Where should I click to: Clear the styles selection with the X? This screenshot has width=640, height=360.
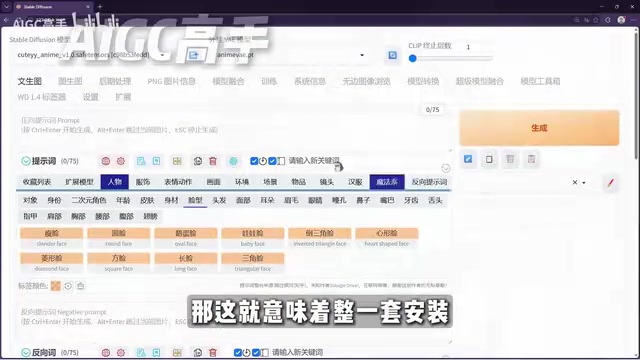click(x=575, y=182)
